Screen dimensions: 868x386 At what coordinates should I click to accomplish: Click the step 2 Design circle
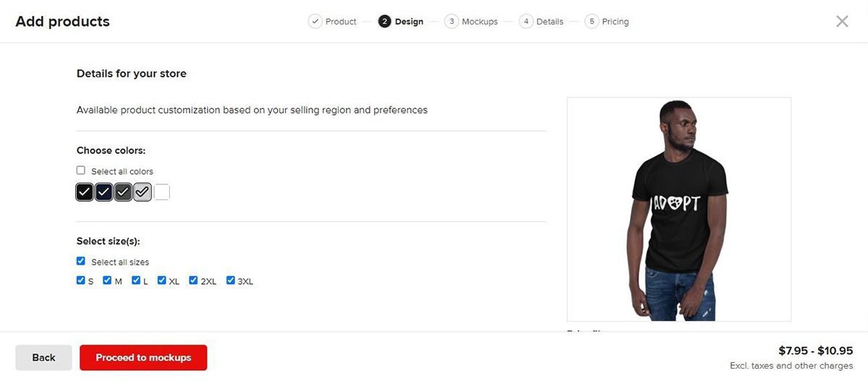385,22
